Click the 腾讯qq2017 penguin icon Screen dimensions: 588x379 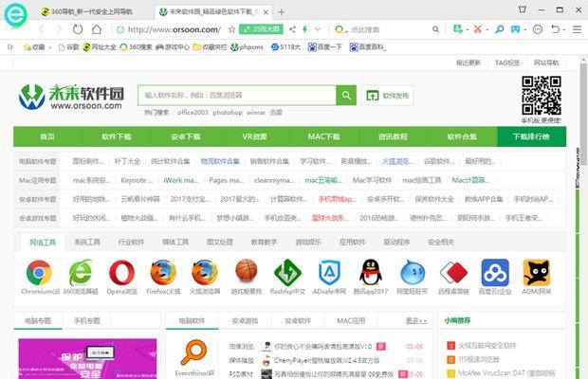click(x=371, y=272)
